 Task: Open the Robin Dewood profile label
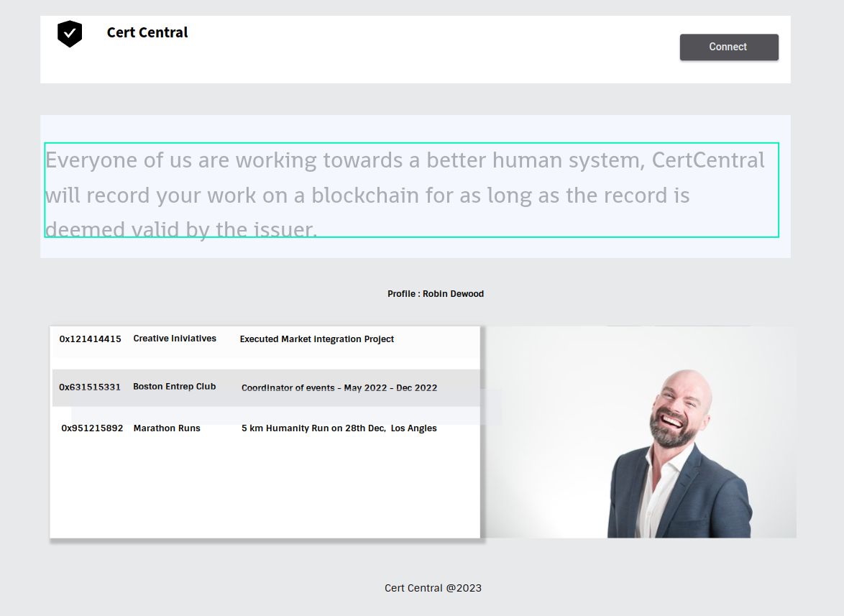[x=435, y=293]
